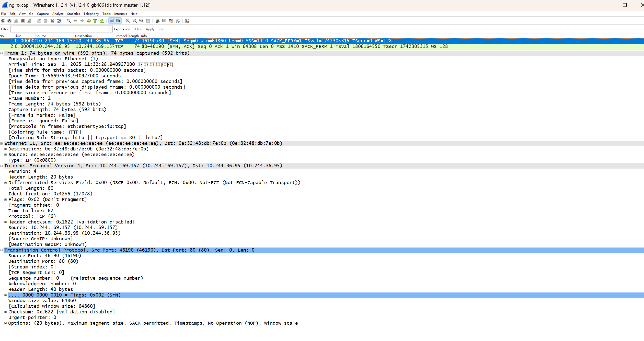Go forward in packet history
The width and height of the screenshot is (644, 341).
click(x=82, y=21)
